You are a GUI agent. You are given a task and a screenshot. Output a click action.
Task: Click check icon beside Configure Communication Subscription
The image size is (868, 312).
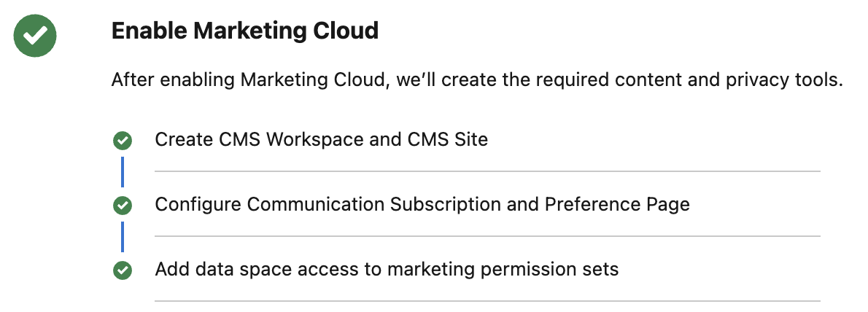click(123, 206)
